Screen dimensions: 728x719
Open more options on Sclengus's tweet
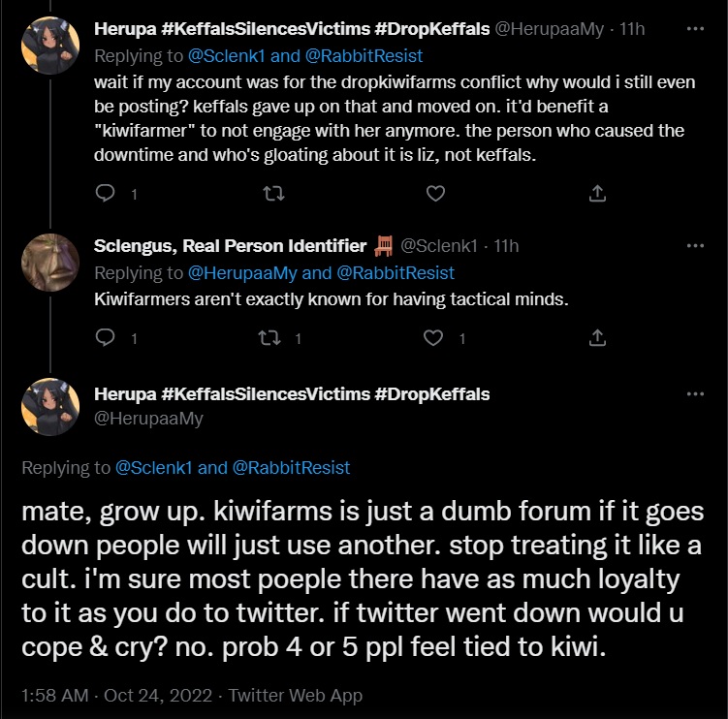695,246
